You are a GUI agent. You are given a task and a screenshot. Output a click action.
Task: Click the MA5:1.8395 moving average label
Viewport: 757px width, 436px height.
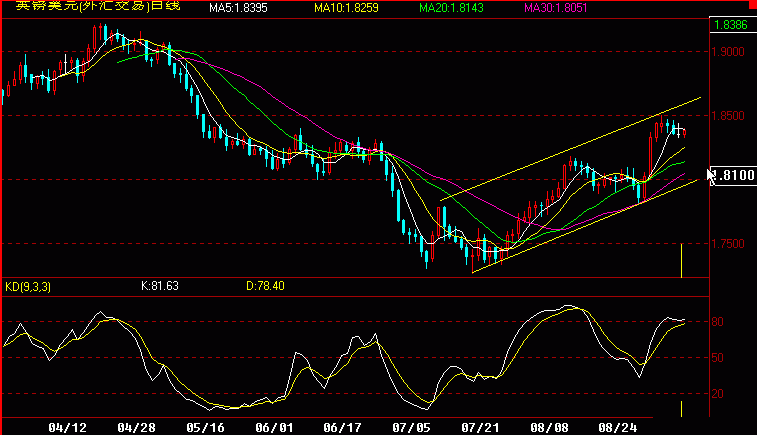[238, 8]
